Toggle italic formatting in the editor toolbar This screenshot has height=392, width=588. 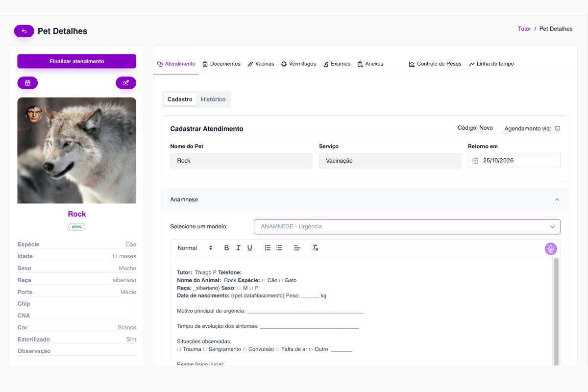[238, 248]
